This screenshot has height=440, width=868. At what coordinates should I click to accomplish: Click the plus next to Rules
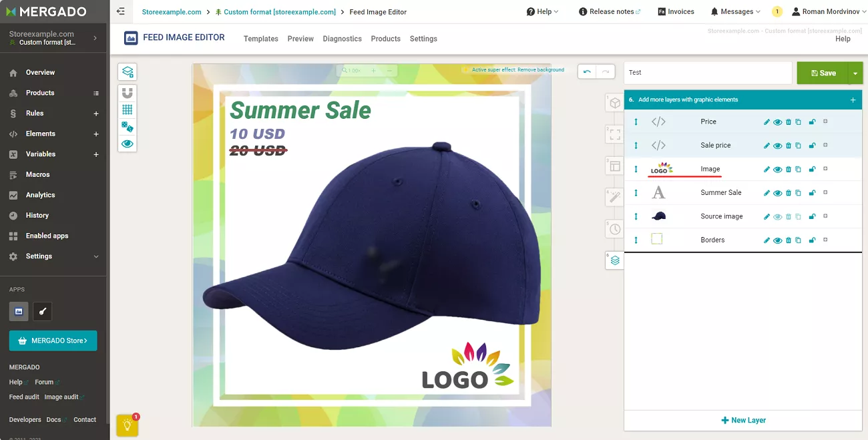click(x=96, y=114)
